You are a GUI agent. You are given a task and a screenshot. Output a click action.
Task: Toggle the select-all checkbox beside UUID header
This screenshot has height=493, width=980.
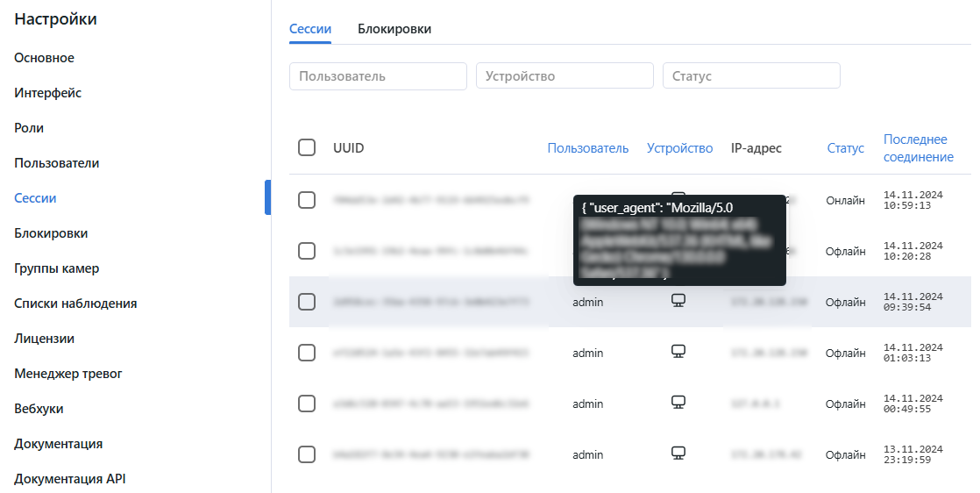[307, 147]
